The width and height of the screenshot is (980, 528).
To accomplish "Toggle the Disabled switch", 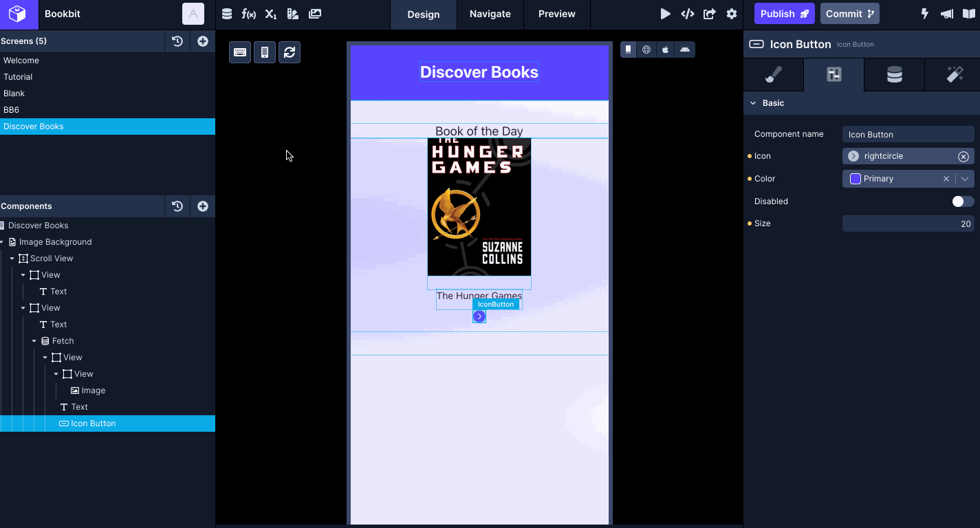I will tap(963, 201).
